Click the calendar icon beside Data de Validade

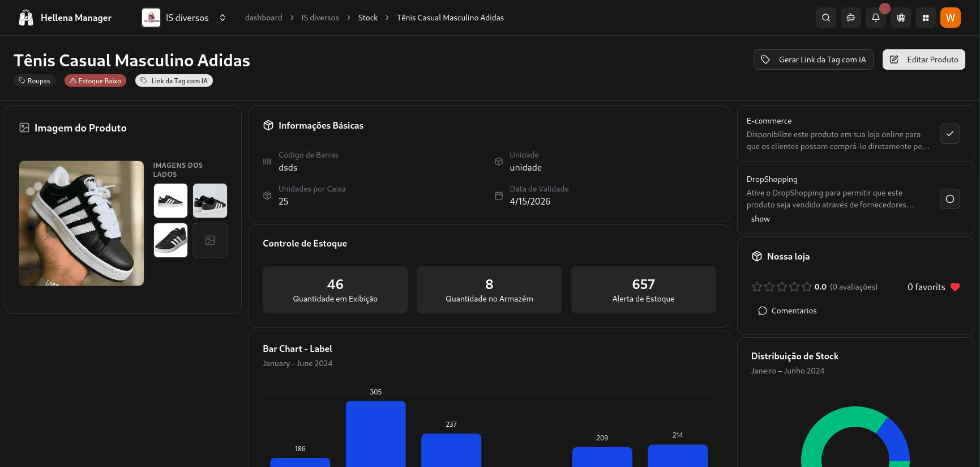[499, 196]
